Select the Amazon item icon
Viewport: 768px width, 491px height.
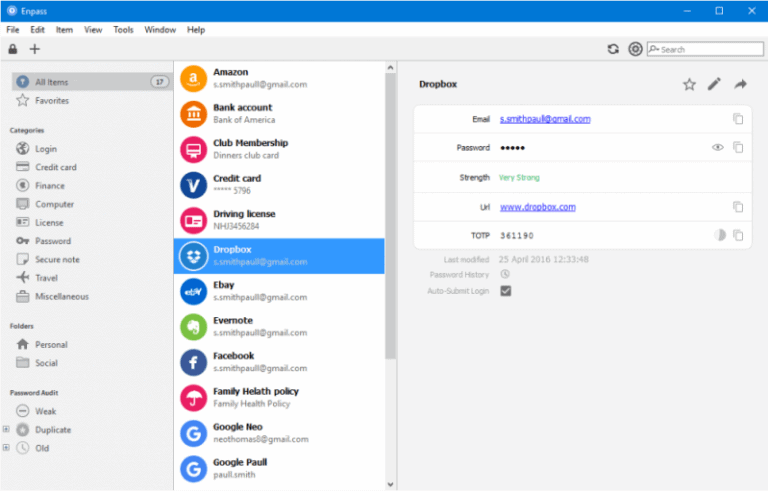[x=193, y=78]
